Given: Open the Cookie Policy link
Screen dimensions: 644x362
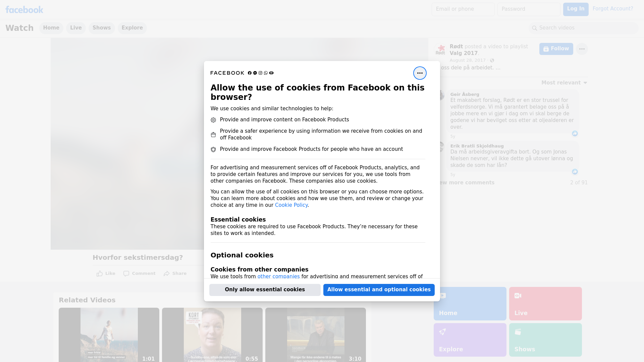Looking at the screenshot, I should [291, 205].
